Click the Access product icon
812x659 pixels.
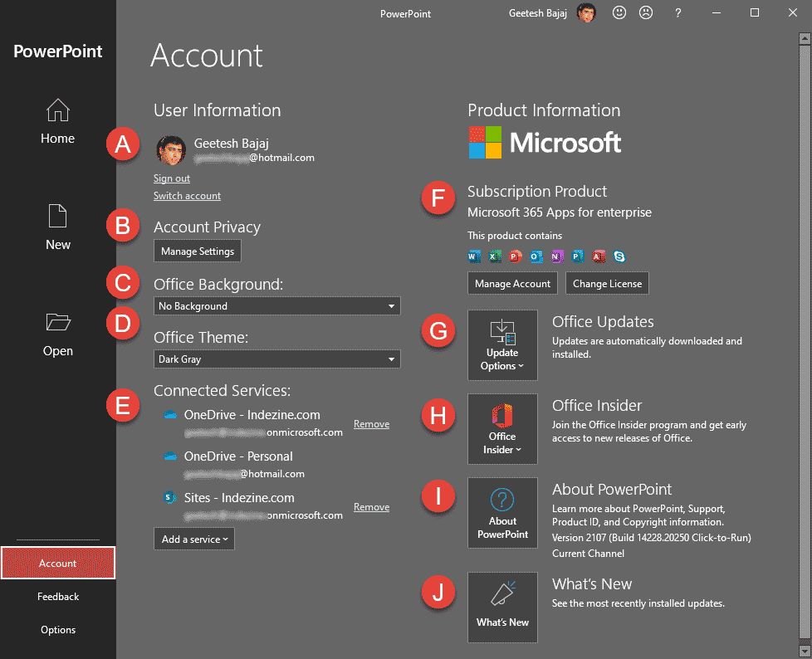[599, 256]
